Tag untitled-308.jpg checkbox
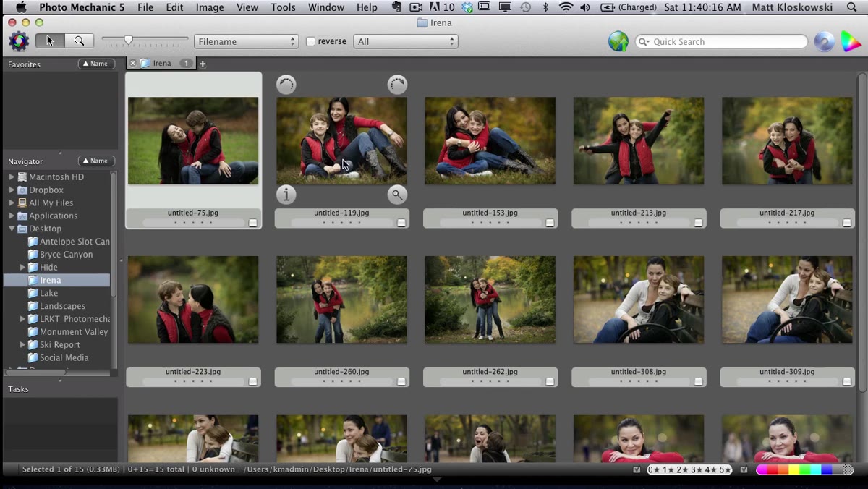The width and height of the screenshot is (868, 489). (x=699, y=381)
